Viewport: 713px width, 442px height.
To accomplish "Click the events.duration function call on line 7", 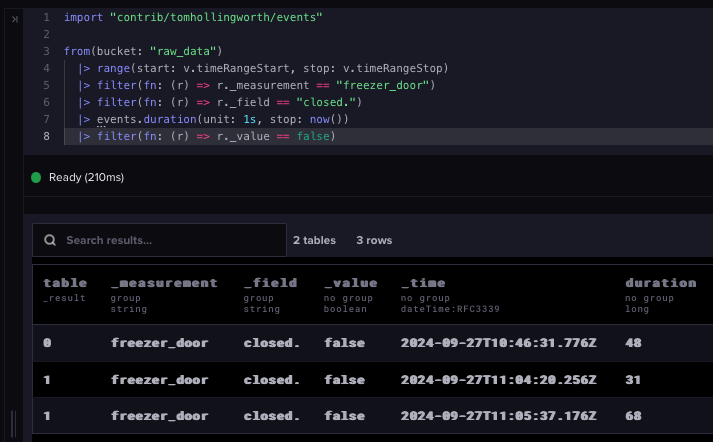I will click(x=146, y=120).
